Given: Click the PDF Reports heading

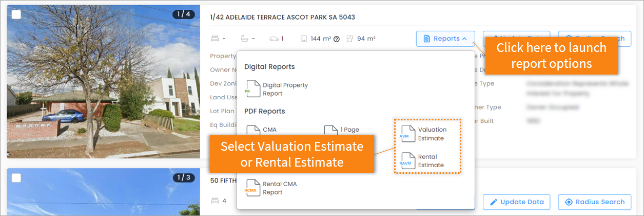Looking at the screenshot, I should pyautogui.click(x=264, y=111).
